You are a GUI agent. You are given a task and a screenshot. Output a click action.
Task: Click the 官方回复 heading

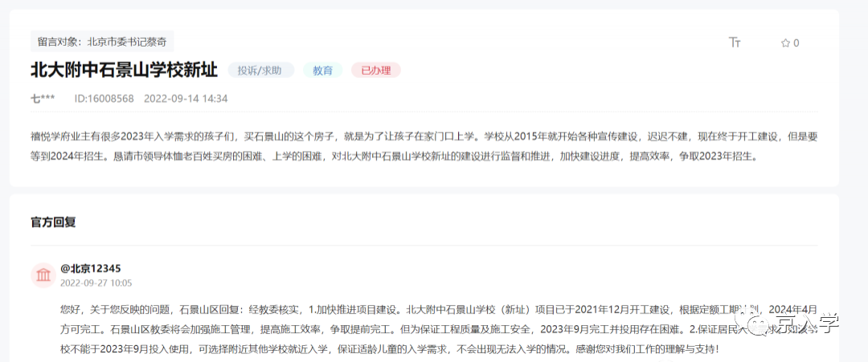pos(53,222)
